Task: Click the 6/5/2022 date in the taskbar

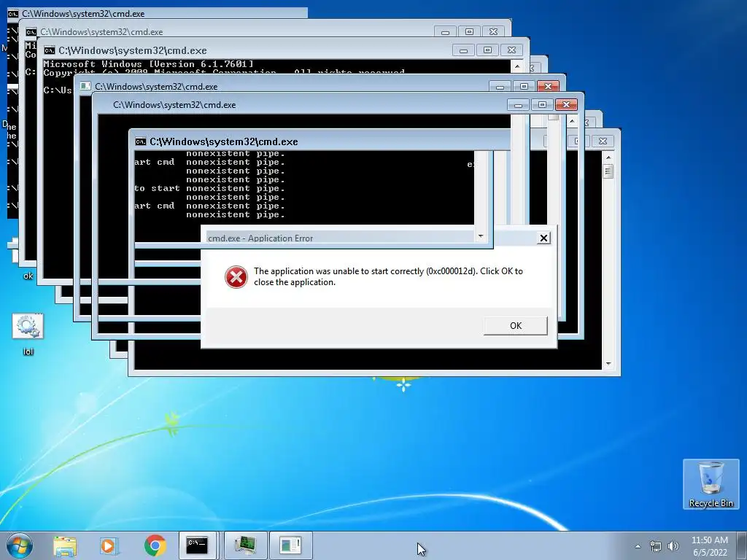Action: pyautogui.click(x=710, y=553)
